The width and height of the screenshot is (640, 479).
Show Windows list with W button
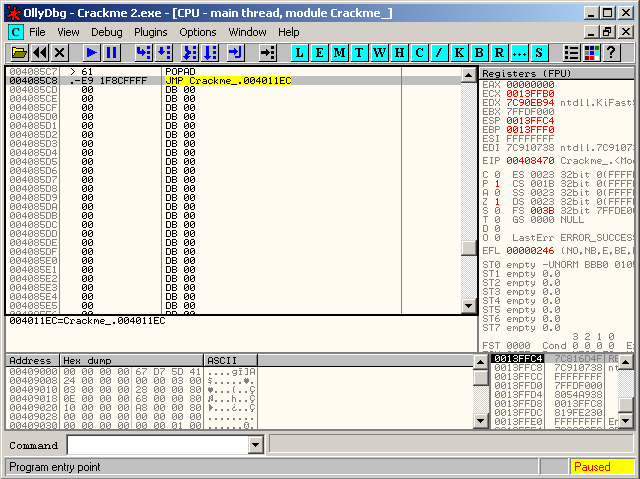pyautogui.click(x=379, y=53)
